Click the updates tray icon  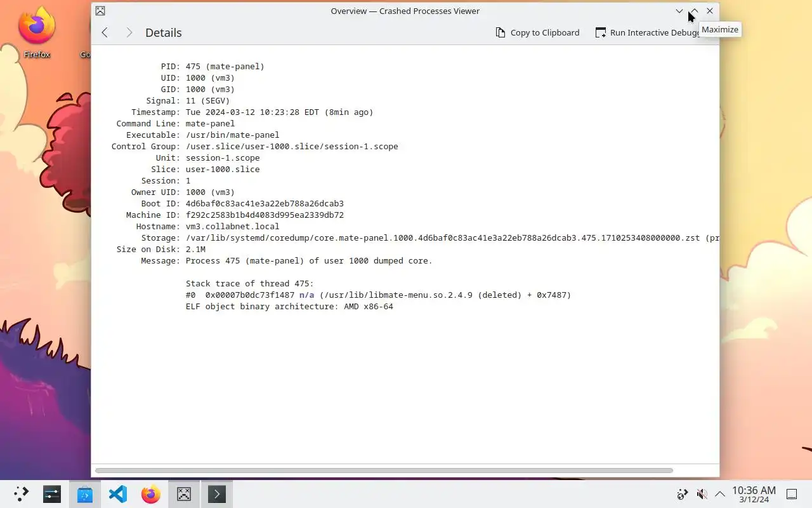click(683, 494)
